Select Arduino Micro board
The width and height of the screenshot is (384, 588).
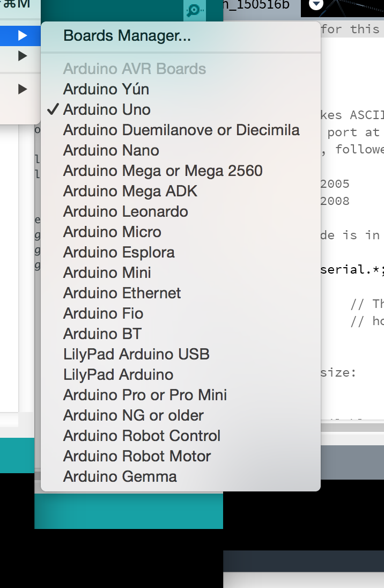180,232
